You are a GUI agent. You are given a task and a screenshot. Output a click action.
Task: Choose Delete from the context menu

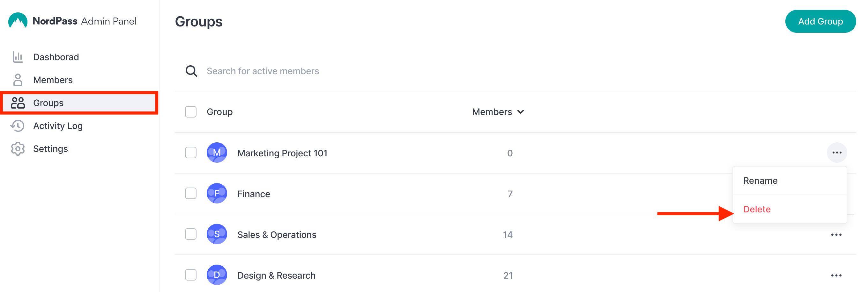(x=790, y=209)
